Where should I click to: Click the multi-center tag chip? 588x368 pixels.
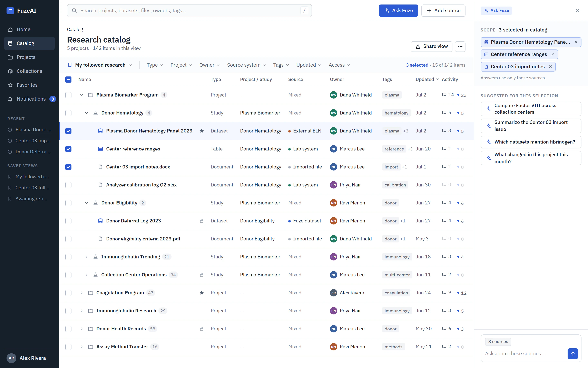[x=397, y=275]
